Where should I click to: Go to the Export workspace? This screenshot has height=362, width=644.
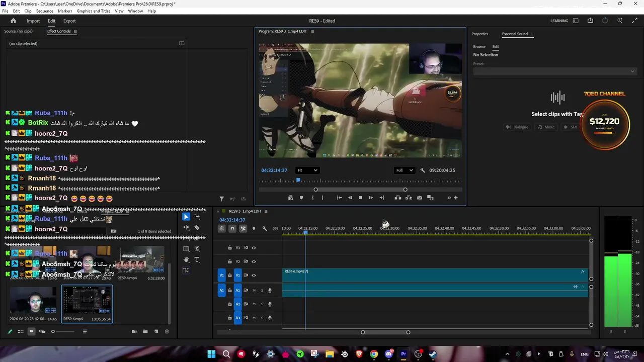(x=69, y=21)
